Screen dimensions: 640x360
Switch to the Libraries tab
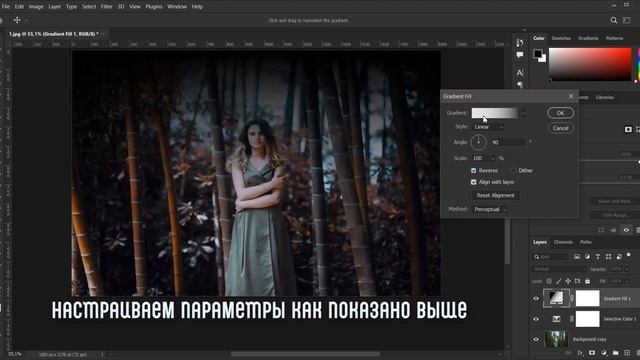(604, 97)
